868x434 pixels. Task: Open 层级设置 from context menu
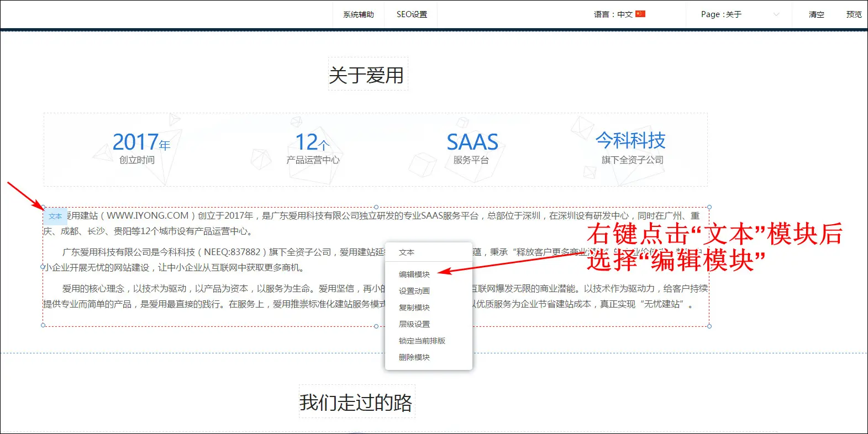click(x=414, y=324)
